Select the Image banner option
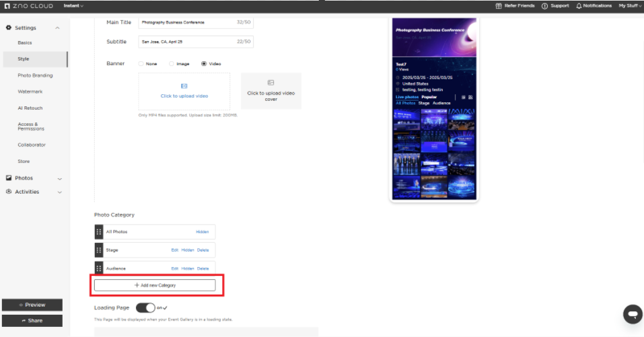Screen dimensions: 644x337 [x=172, y=64]
